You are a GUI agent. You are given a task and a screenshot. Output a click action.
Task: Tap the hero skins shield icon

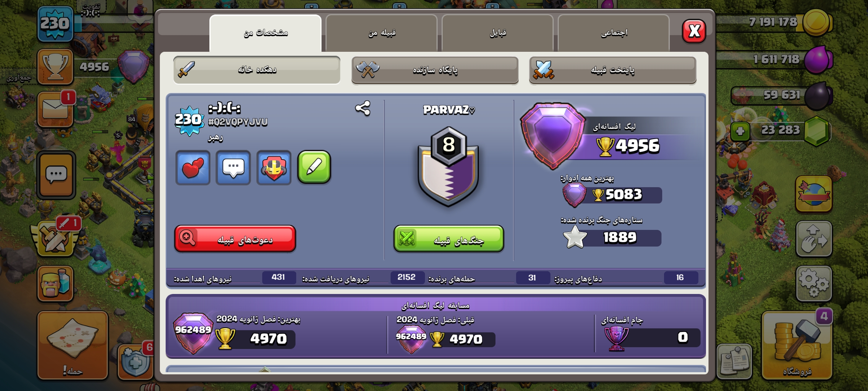pyautogui.click(x=274, y=168)
